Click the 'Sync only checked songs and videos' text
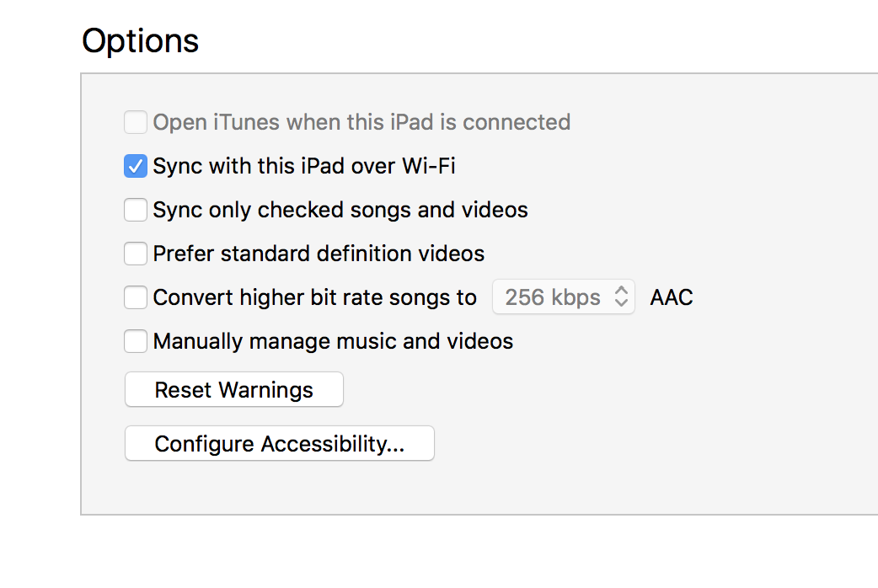878x588 pixels. coord(340,210)
